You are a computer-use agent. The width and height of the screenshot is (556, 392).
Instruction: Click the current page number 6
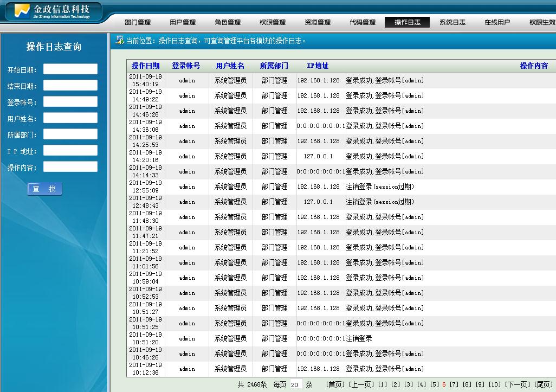[444, 384]
